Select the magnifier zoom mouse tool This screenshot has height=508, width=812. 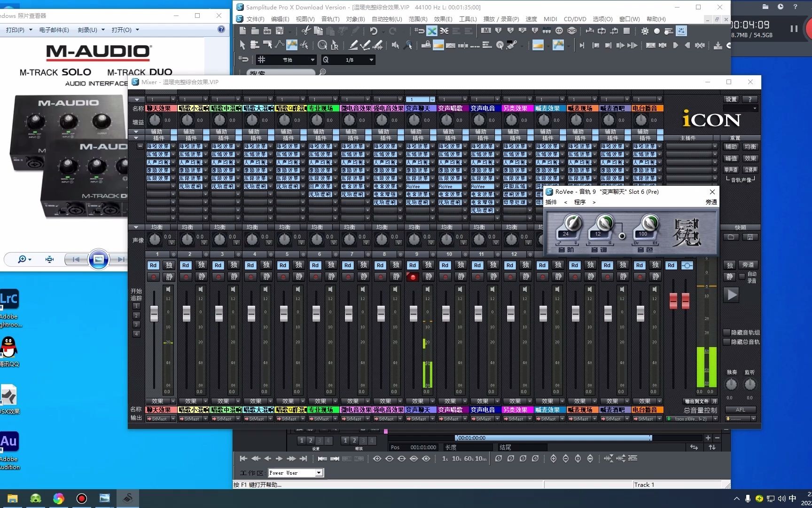pos(408,45)
